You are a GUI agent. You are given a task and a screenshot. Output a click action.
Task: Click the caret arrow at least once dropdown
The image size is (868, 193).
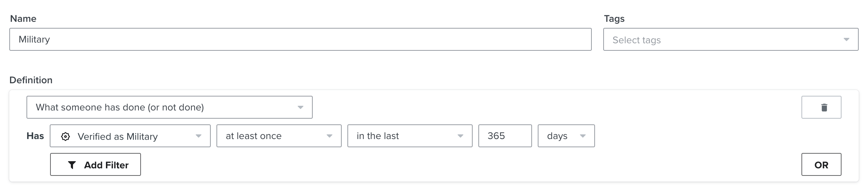330,136
